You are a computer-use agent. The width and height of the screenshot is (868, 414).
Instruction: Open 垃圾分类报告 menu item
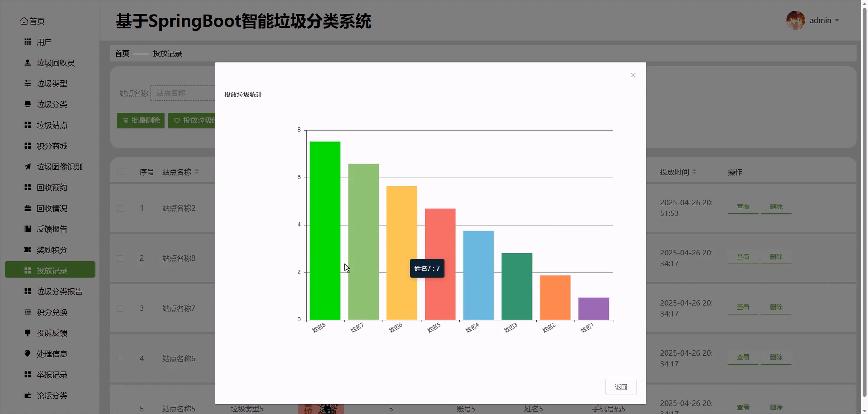pyautogui.click(x=59, y=291)
